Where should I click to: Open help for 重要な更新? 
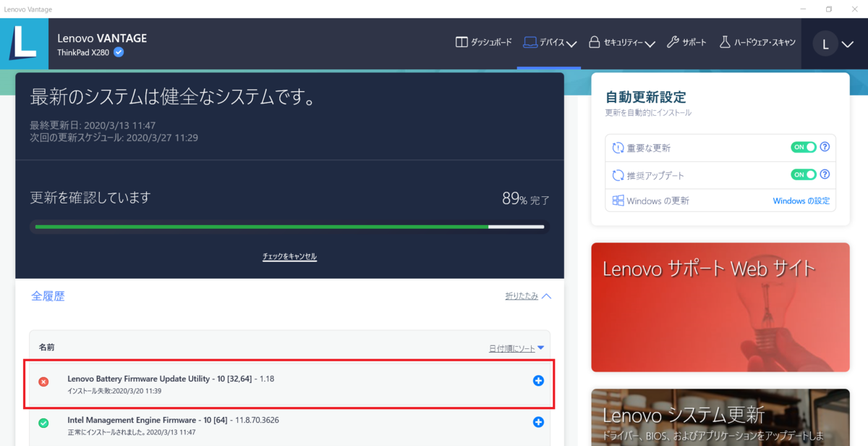click(825, 147)
